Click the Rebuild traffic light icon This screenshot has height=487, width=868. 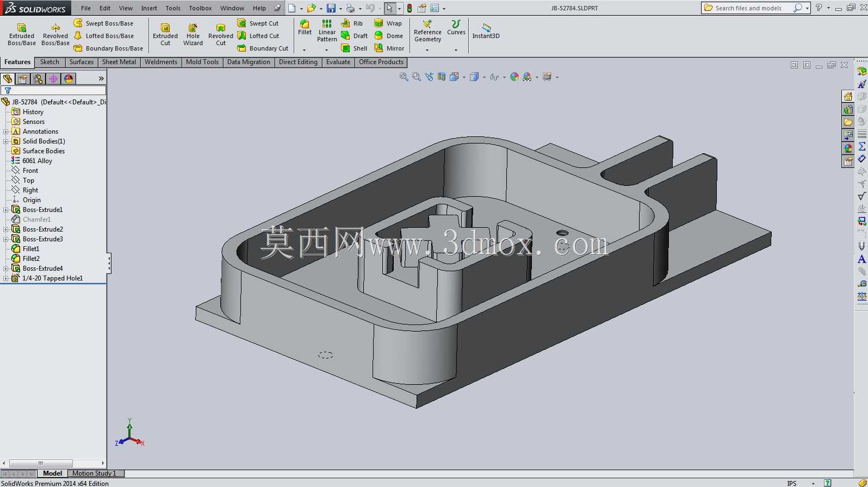pyautogui.click(x=410, y=8)
